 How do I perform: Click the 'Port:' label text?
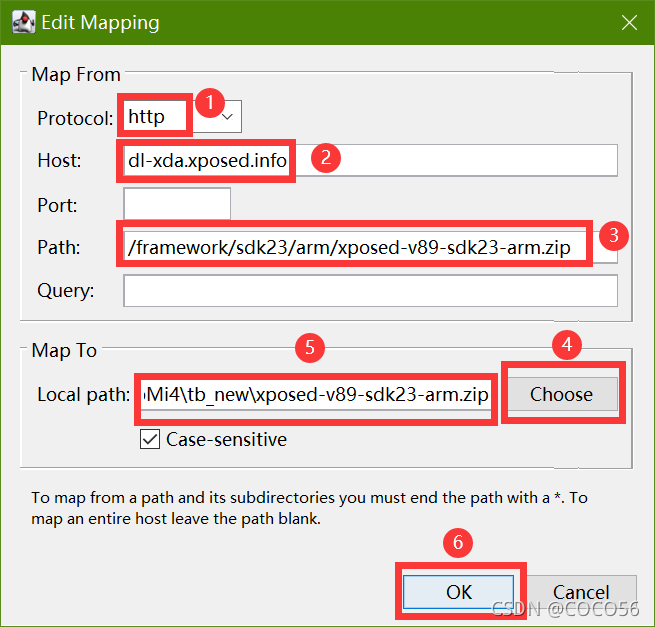tap(57, 205)
